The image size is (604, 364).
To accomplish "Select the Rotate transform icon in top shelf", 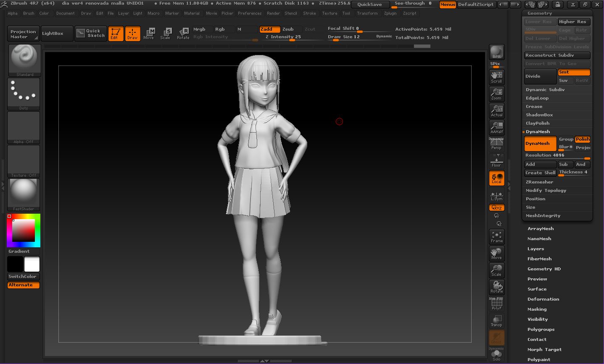I will click(x=183, y=34).
